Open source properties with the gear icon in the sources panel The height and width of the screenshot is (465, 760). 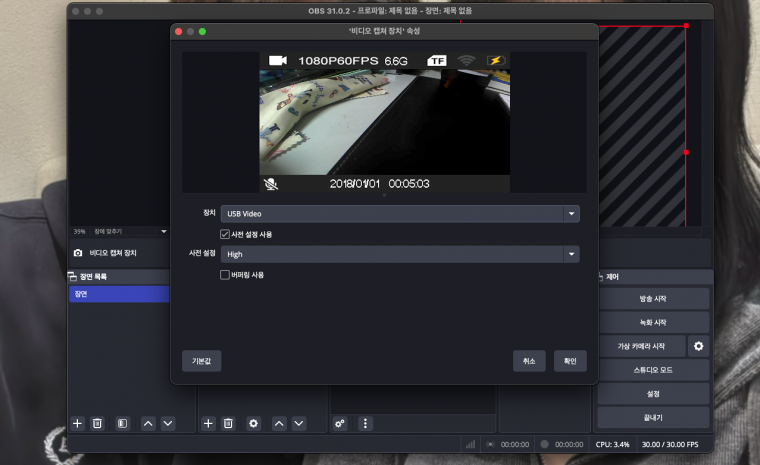[x=253, y=423]
